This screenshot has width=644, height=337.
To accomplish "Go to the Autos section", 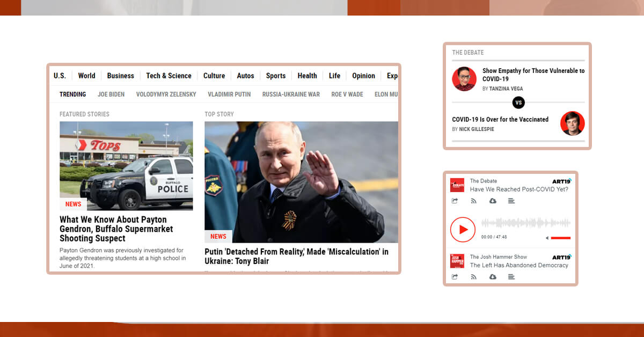I will (246, 76).
